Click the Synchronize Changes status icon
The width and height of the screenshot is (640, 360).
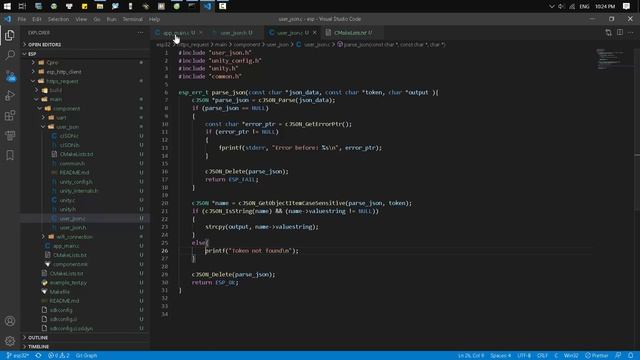click(38, 356)
